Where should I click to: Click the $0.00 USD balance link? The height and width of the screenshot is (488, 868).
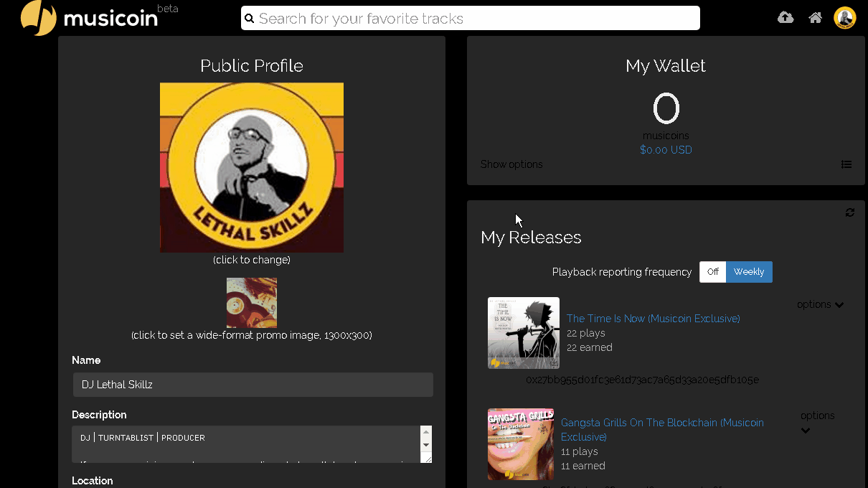coord(666,150)
